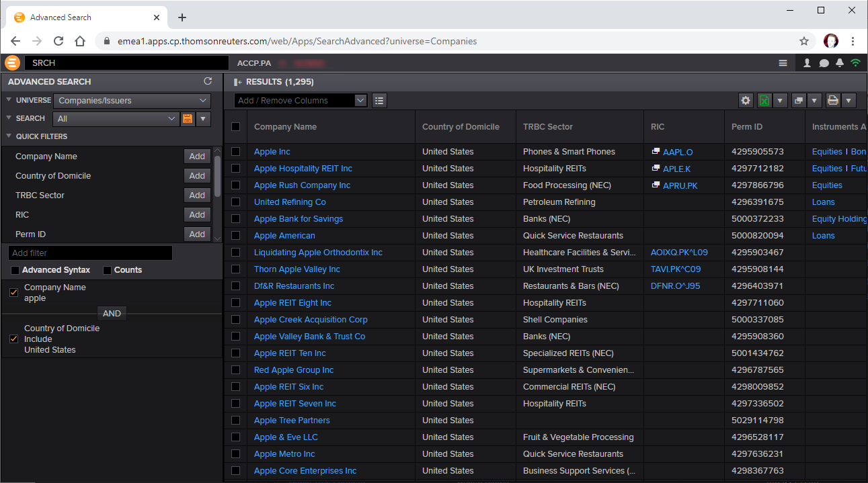
Task: Click the quick filters list scrollbar
Action: pyautogui.click(x=217, y=177)
